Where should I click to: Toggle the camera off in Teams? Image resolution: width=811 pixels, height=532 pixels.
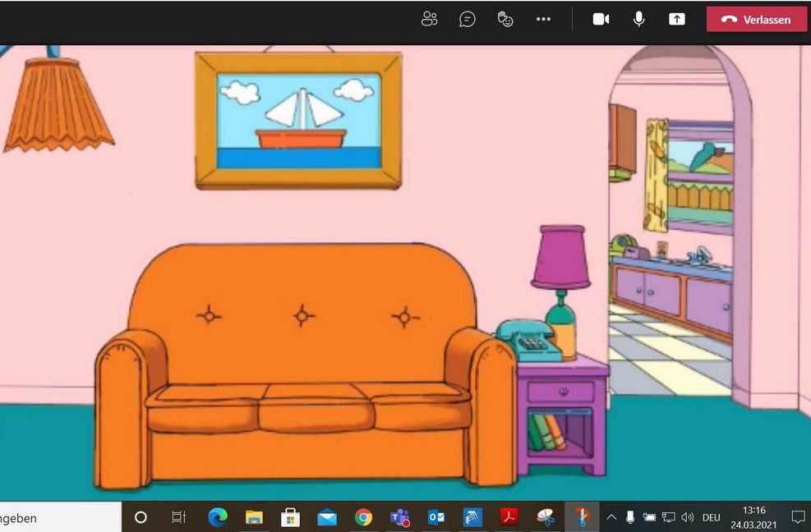(x=601, y=20)
